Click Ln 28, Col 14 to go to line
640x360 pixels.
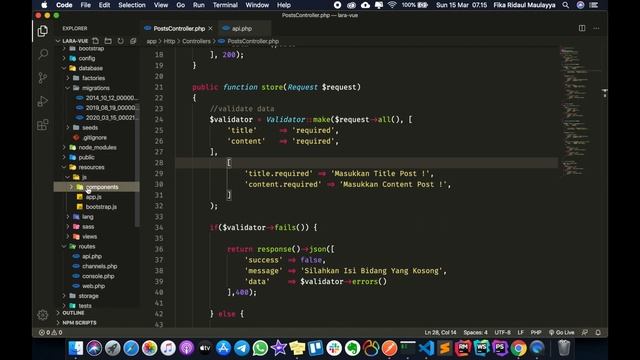pos(440,332)
